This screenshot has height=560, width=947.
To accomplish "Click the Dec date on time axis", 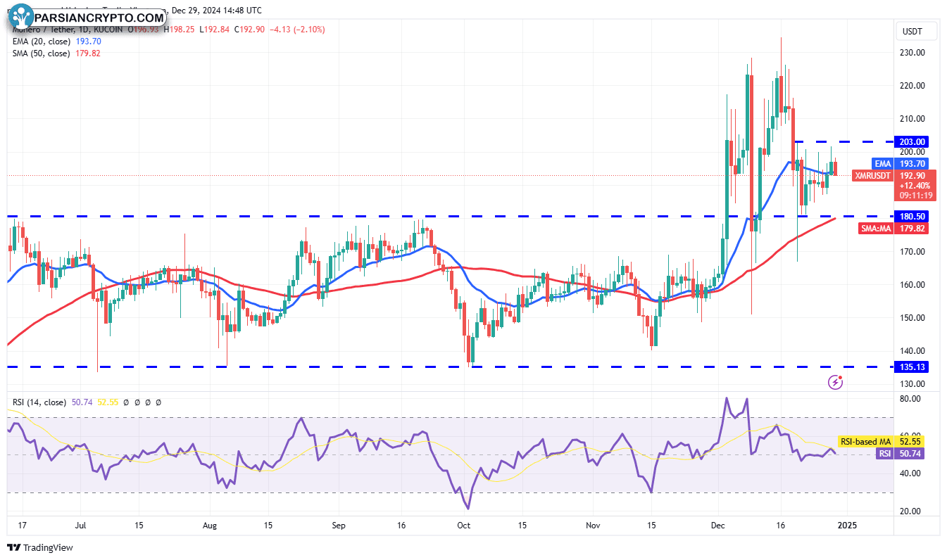I will click(719, 526).
